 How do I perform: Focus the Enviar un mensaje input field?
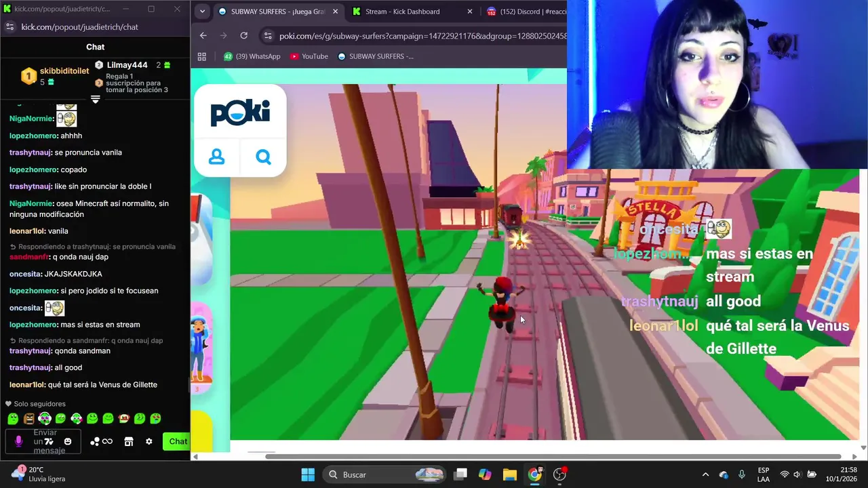[x=43, y=441]
